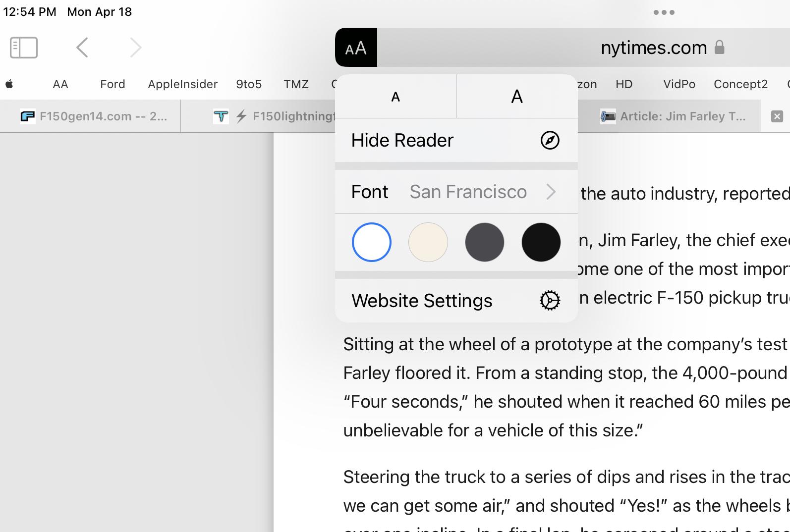Tap the 'Four seconds' quote line
This screenshot has width=790, height=532.
click(x=566, y=402)
